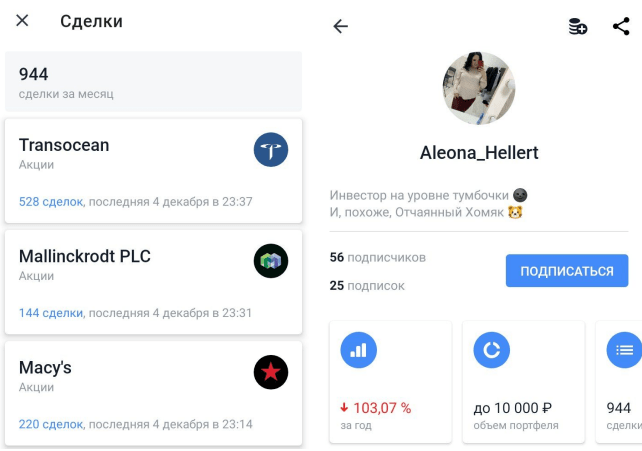Open the до 10 000 ₽ portfolio card
The width and height of the screenshot is (642, 451).
click(523, 382)
